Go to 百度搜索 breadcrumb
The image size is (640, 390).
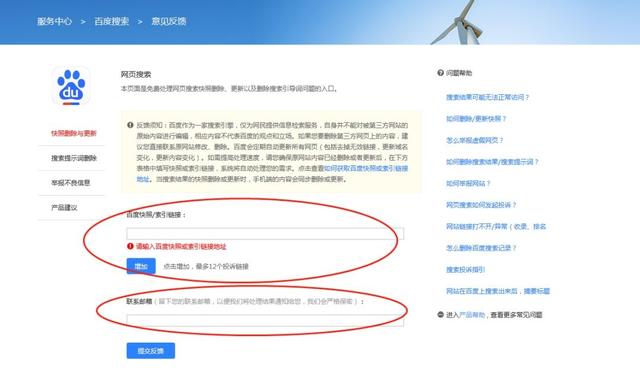coord(111,21)
